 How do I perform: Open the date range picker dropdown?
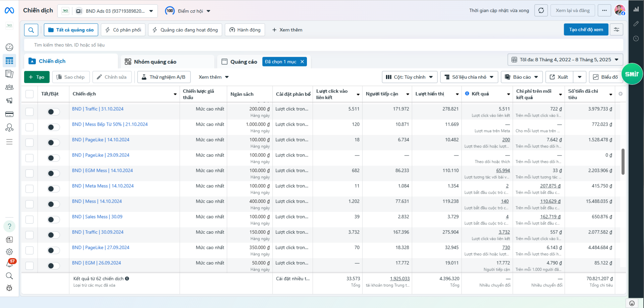tap(565, 60)
